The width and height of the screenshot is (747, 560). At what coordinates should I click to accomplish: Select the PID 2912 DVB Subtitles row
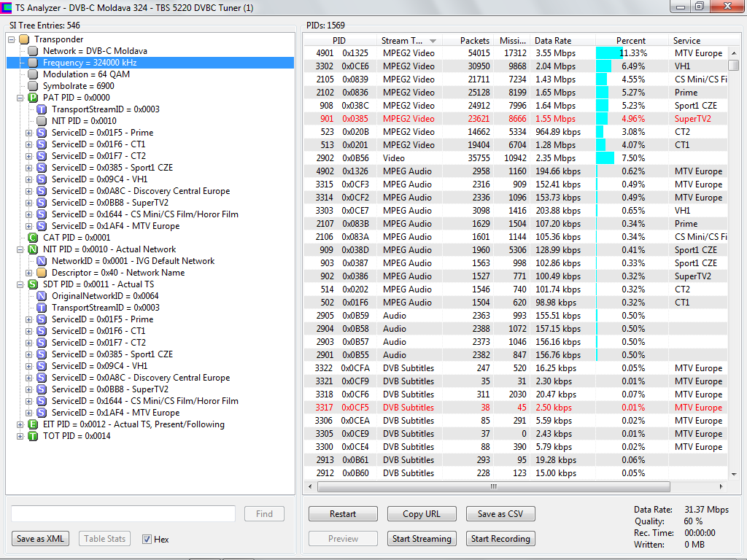point(516,472)
